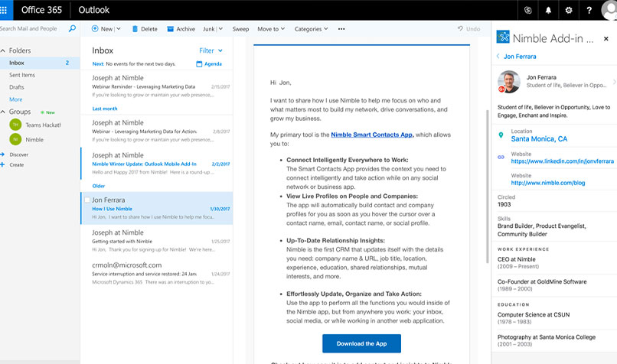Viewport: 617px width, 364px height.
Task: Open notifications bell
Action: pos(549,10)
